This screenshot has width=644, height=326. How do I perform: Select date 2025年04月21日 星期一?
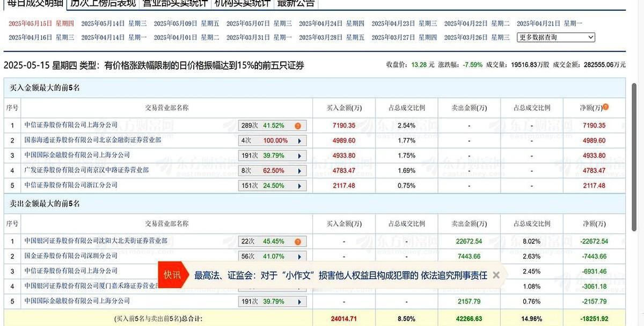tap(550, 24)
